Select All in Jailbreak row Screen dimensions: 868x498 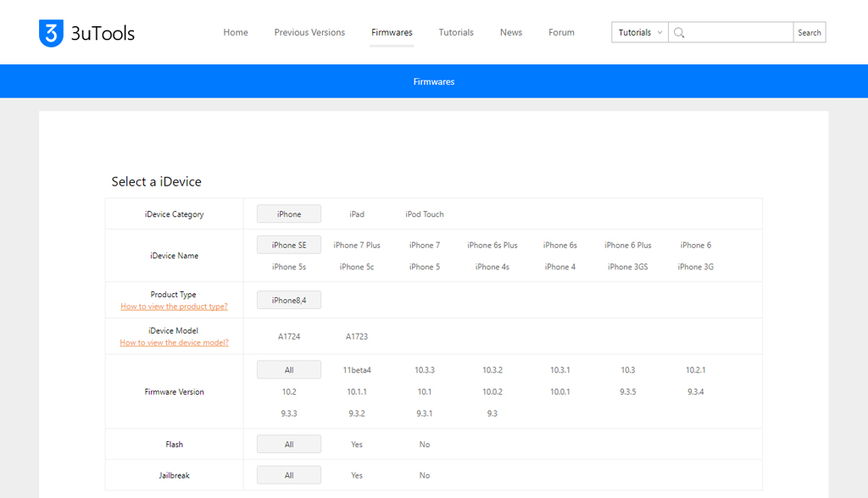point(289,475)
